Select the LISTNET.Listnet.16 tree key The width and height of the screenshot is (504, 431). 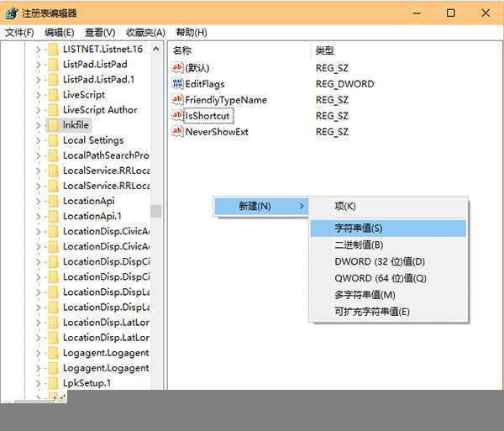point(102,50)
